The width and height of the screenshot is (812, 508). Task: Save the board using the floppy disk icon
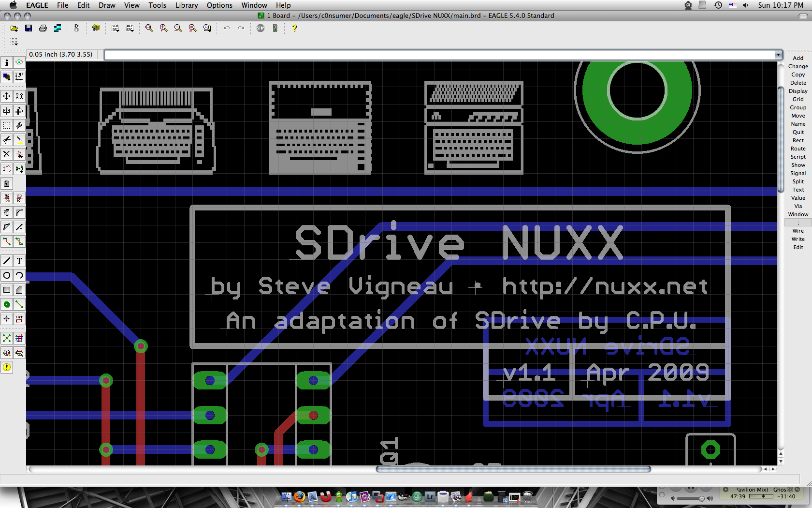click(x=29, y=28)
